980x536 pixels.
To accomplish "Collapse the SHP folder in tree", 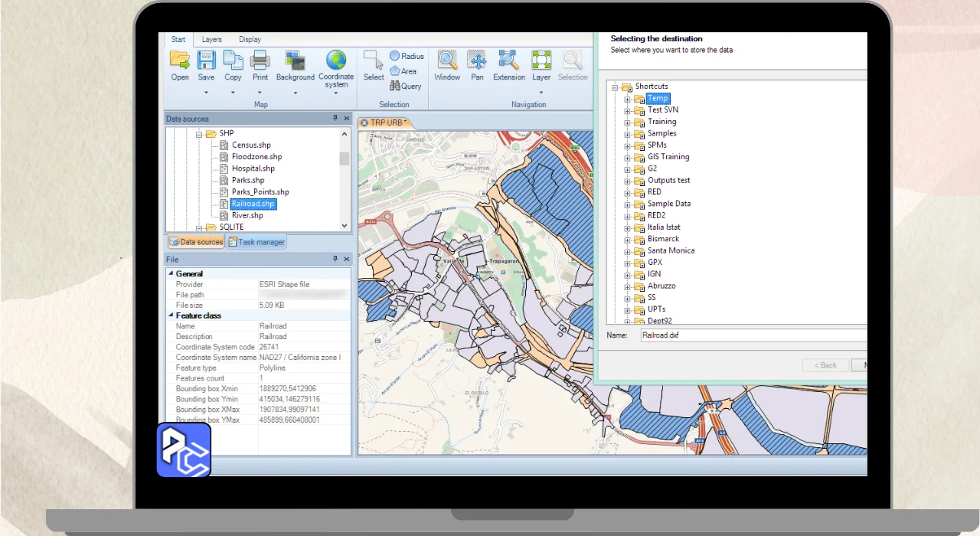I will point(199,134).
